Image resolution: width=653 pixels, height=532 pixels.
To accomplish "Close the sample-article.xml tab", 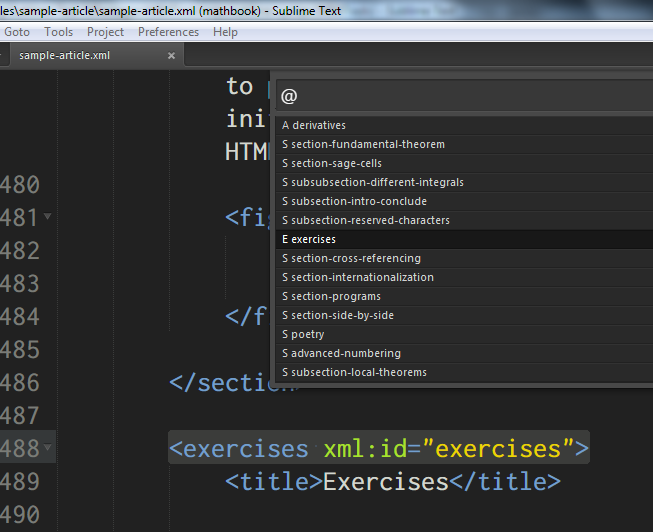I will click(171, 55).
